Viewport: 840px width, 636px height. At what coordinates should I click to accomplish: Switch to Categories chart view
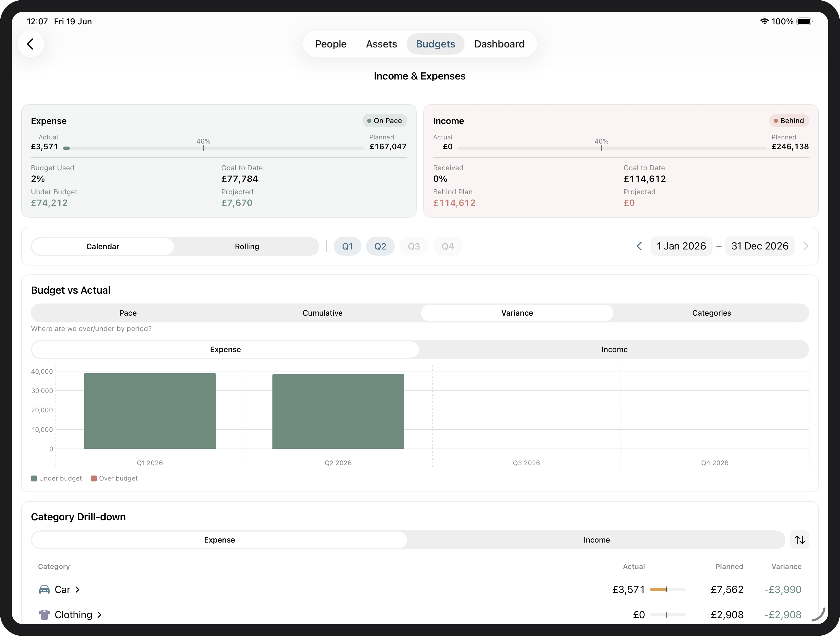(711, 313)
